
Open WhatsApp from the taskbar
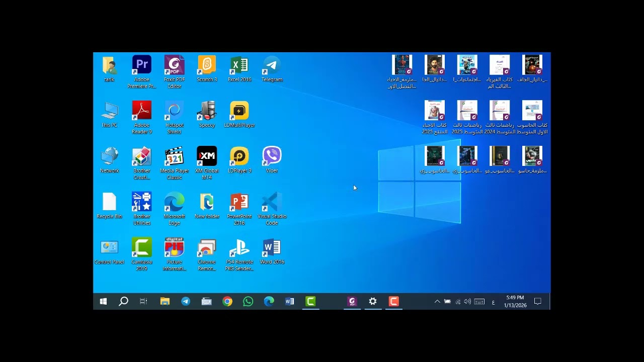(248, 301)
